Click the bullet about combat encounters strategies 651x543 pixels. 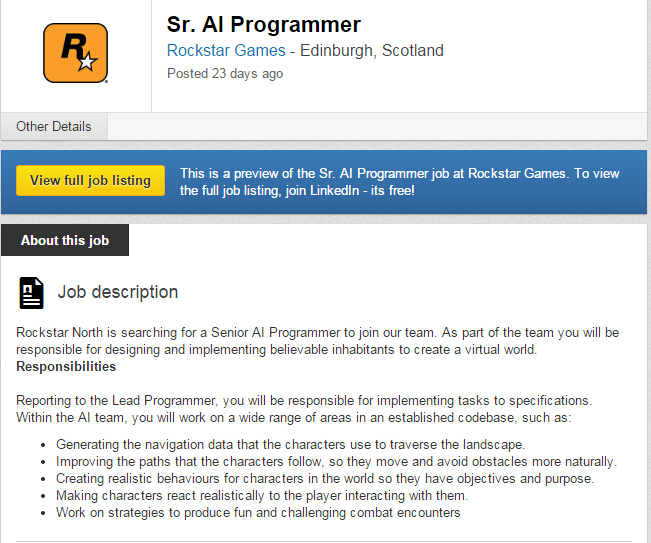coord(258,512)
